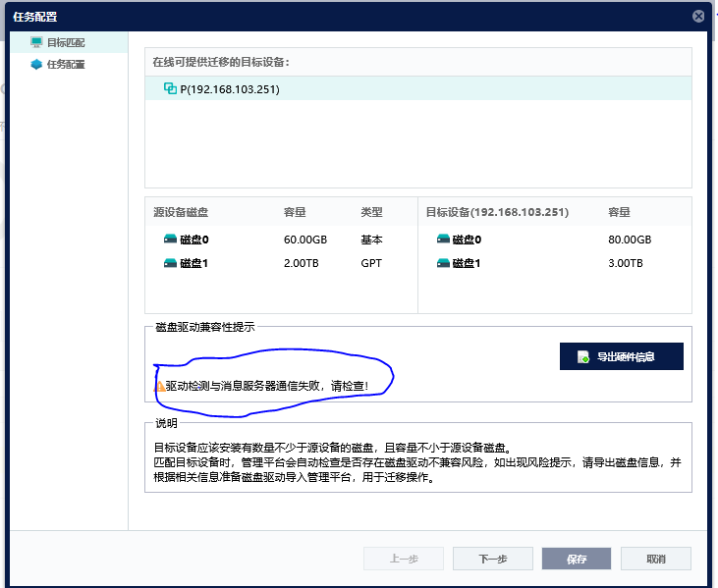Screen dimensions: 718x588
Task: Select target device P(192.168.103.251)
Action: 418,88
